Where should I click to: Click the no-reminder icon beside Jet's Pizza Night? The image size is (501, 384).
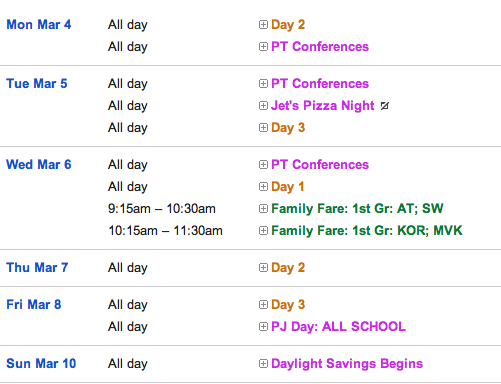click(x=385, y=106)
